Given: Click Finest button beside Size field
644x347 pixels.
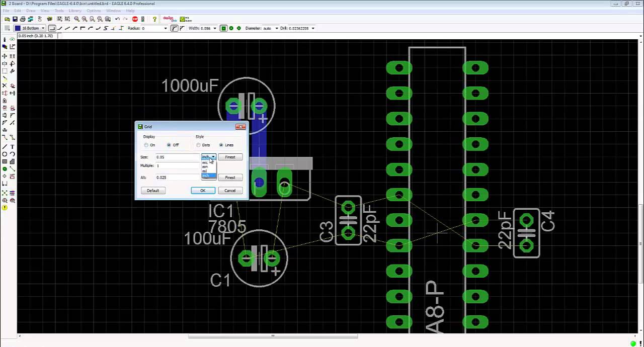Looking at the screenshot, I should (x=230, y=157).
